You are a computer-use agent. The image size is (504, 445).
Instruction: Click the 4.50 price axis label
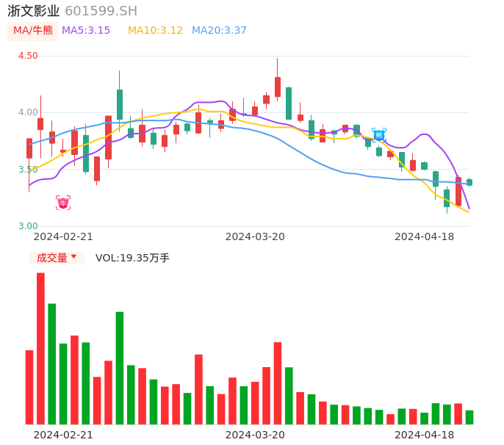pos(28,56)
